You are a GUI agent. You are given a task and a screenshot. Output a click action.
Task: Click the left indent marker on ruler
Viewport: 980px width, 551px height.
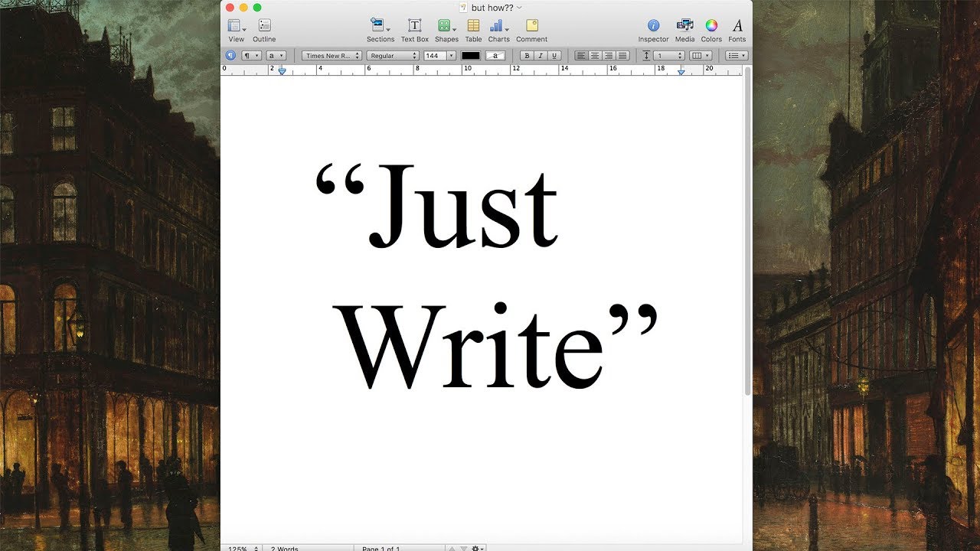282,71
